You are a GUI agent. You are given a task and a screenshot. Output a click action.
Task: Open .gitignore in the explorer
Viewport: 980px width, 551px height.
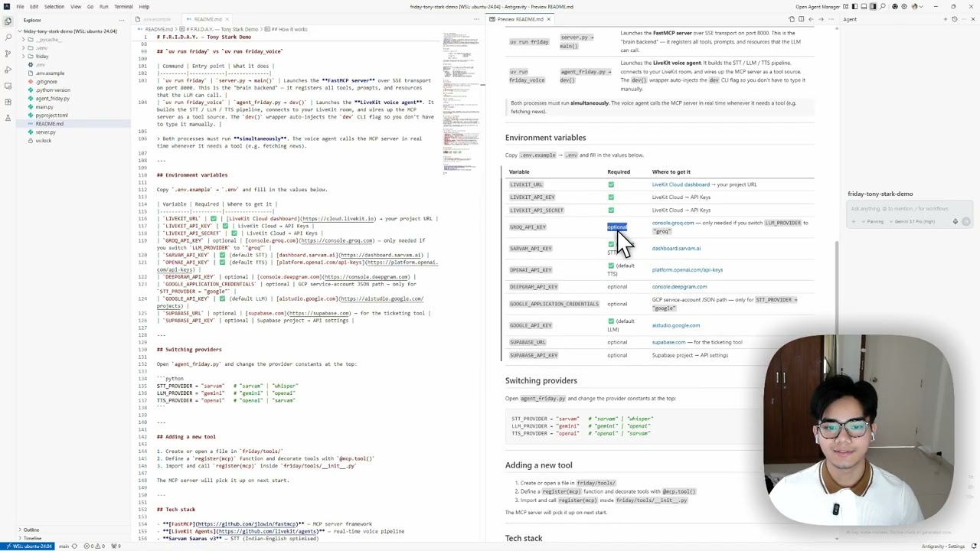[x=46, y=82]
